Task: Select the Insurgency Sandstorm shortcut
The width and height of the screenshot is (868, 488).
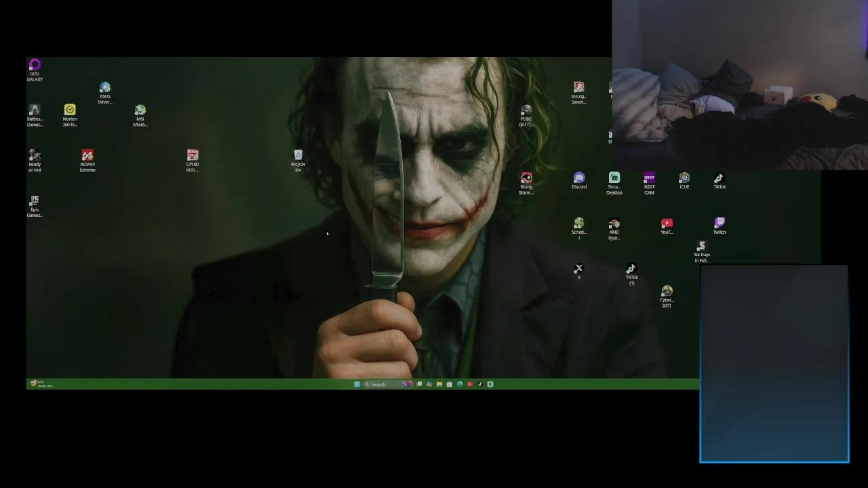Action: [x=578, y=93]
